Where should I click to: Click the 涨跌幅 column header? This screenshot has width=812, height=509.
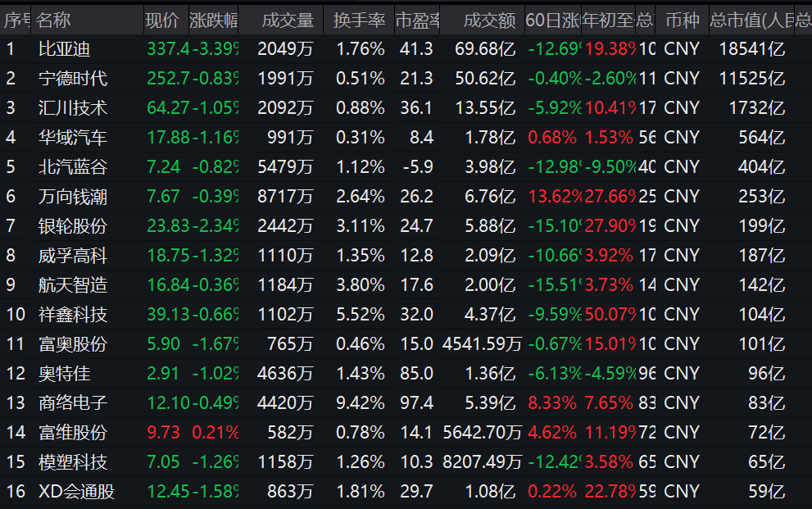213,20
